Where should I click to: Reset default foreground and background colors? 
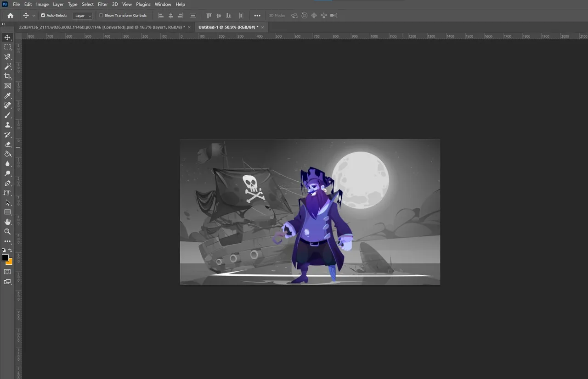pos(4,250)
